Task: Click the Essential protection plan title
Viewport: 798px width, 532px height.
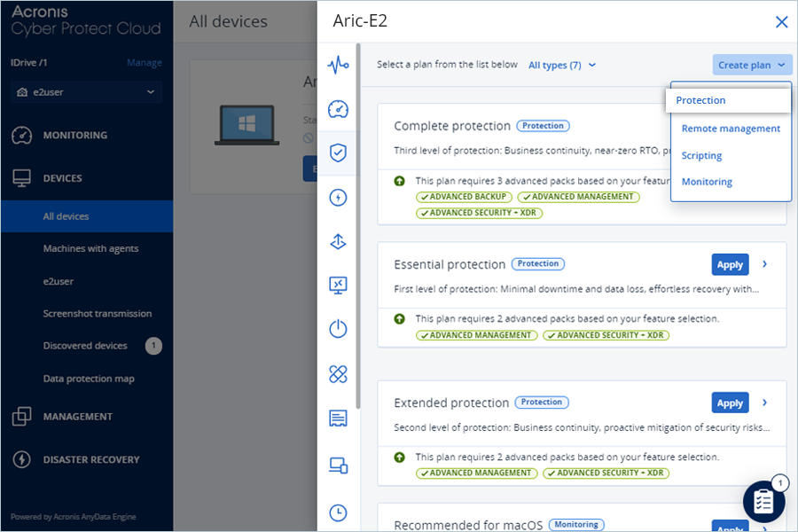Action: coord(450,264)
